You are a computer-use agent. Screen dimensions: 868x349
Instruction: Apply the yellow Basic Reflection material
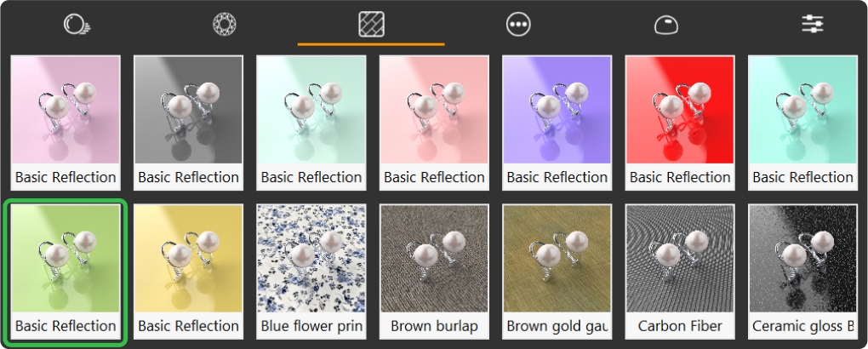[188, 272]
